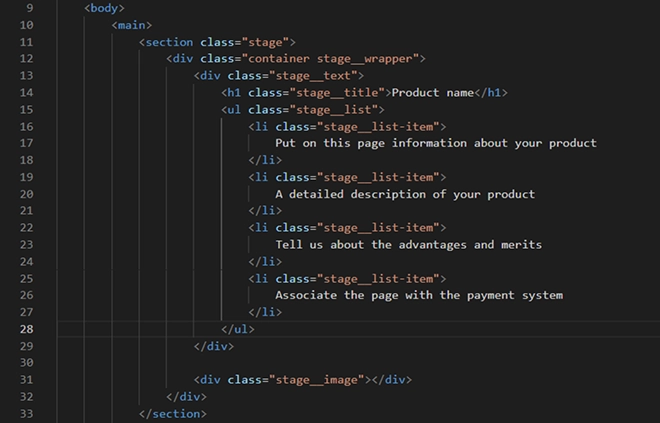Click "Associate the page with the payment system"
660x423 pixels.
419,295
